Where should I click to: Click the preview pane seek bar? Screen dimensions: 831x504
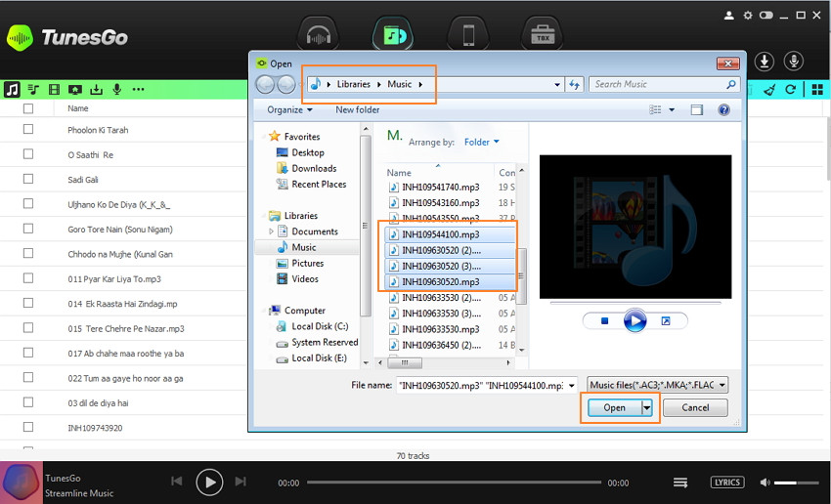[x=635, y=304]
